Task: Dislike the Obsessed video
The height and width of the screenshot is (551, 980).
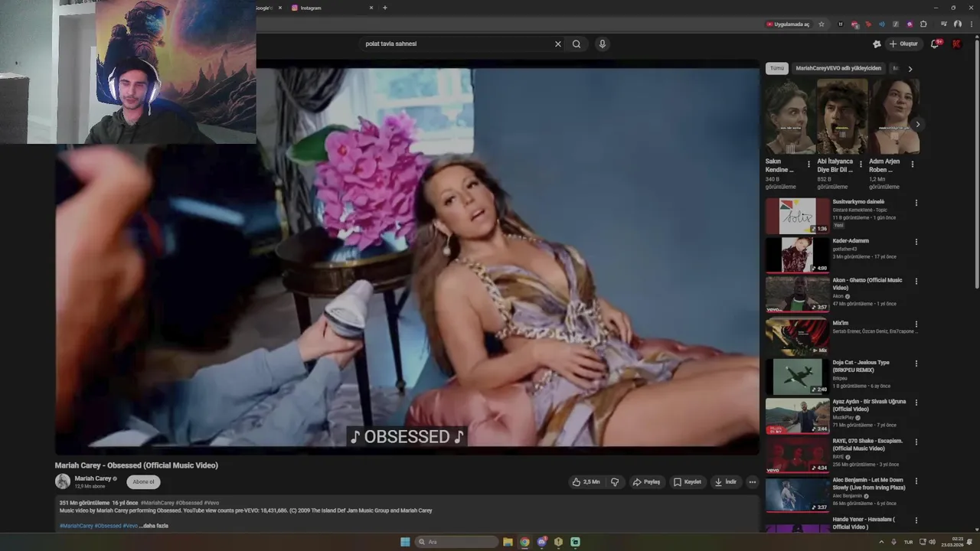Action: click(x=615, y=482)
